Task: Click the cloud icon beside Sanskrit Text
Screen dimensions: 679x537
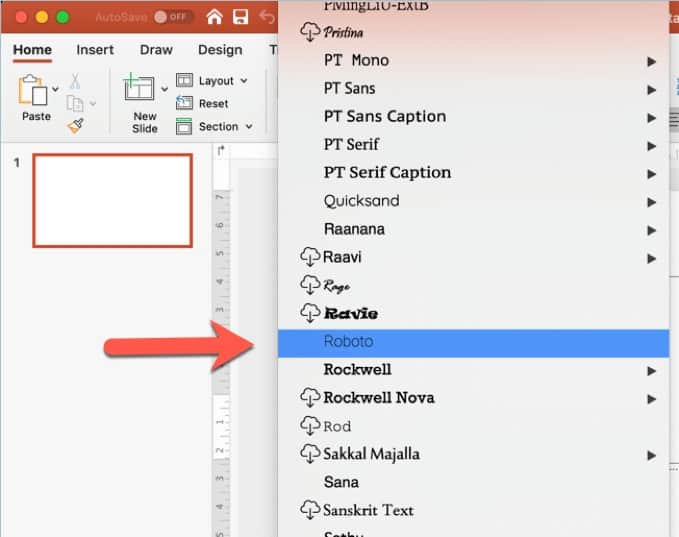Action: (x=310, y=511)
